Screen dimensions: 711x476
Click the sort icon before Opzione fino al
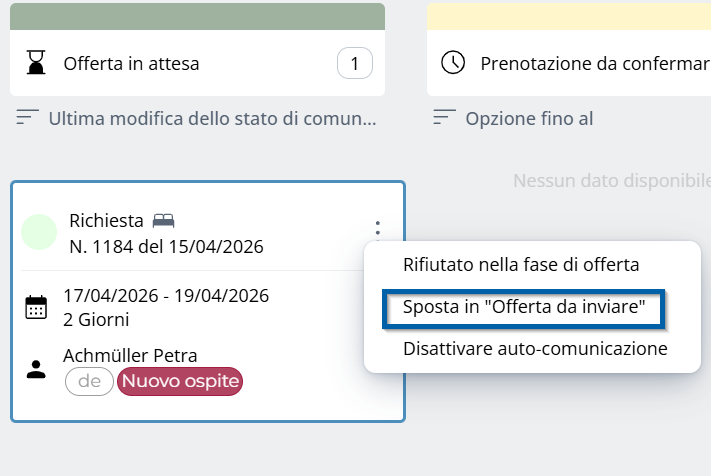[444, 117]
